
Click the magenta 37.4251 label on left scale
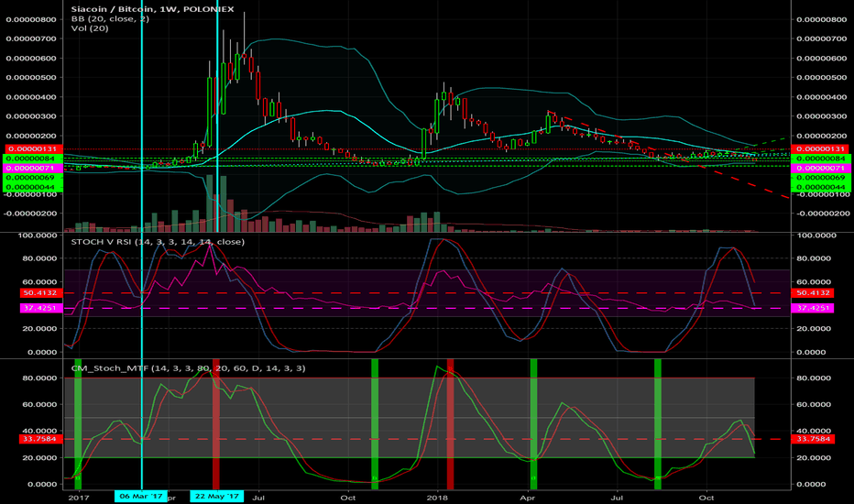[41, 309]
